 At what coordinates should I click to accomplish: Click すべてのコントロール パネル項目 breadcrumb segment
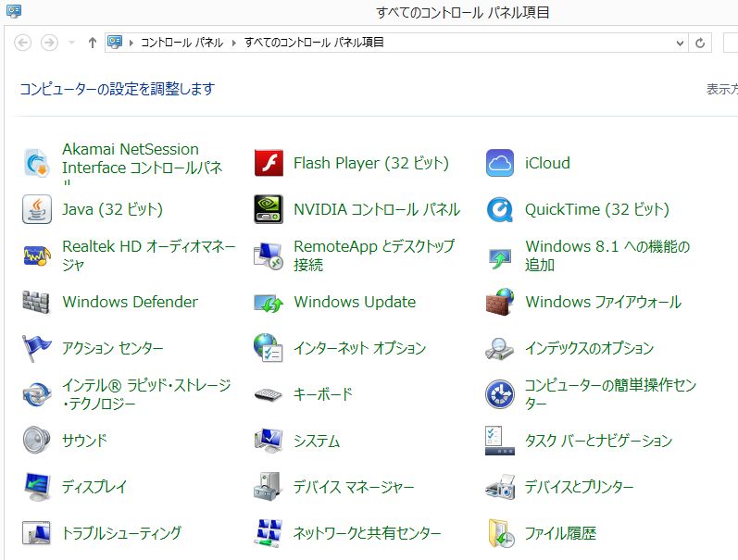314,43
